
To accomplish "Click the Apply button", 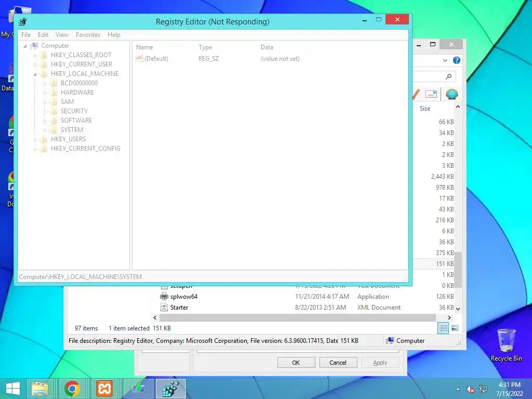I will [380, 363].
